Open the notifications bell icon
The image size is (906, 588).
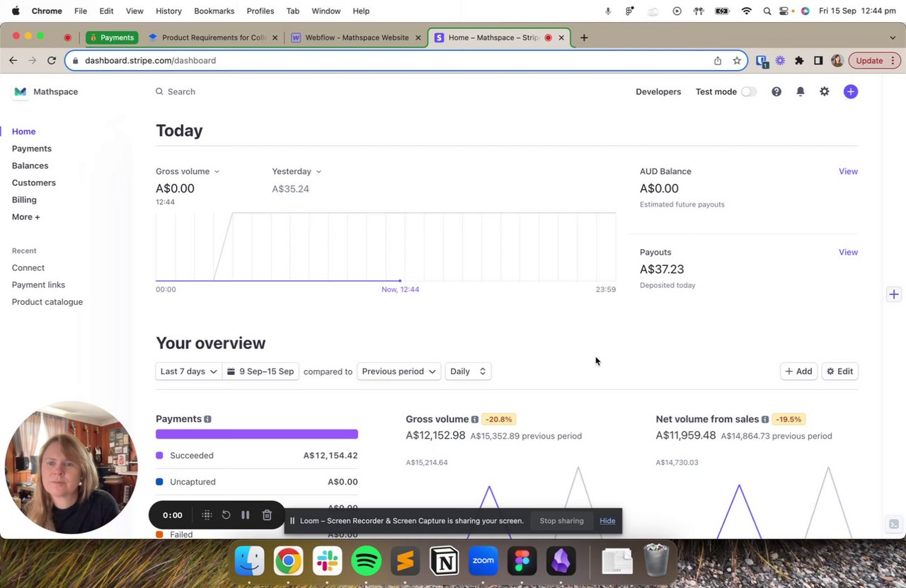point(801,91)
